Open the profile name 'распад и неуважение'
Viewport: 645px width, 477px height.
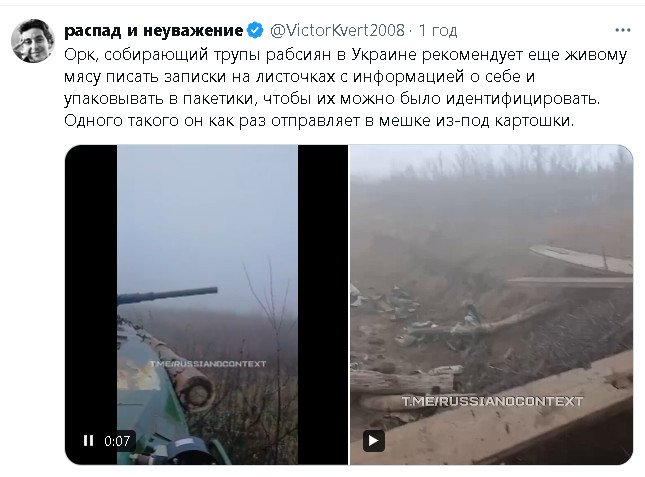tap(154, 30)
